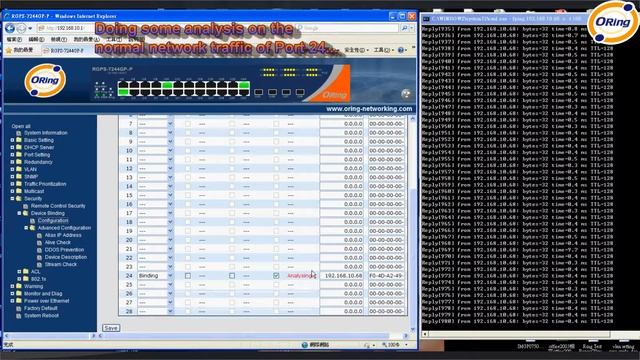Click the Warning folder icon
Image resolution: width=640 pixels, height=360 pixels.
[18, 286]
